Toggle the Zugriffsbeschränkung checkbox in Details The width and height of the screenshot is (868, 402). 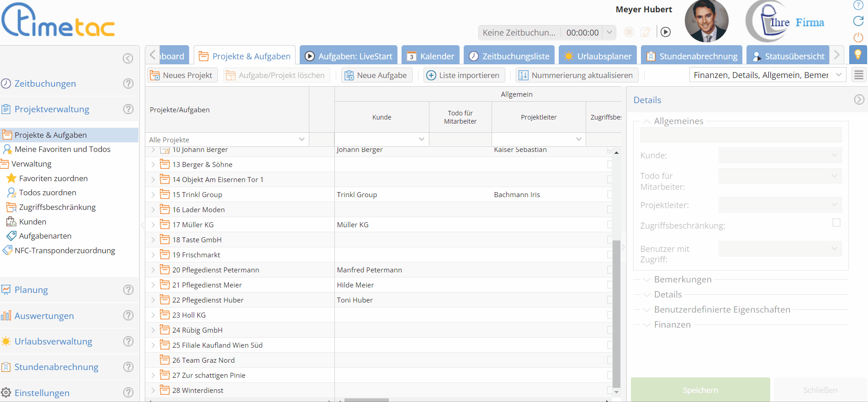coord(836,223)
